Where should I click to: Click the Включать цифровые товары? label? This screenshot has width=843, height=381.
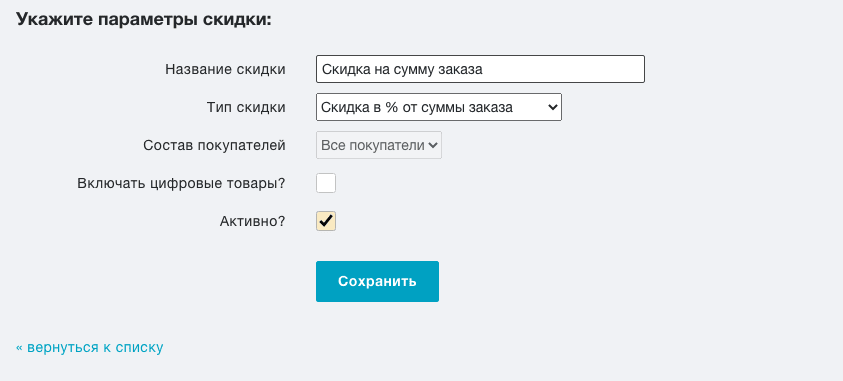(x=181, y=183)
